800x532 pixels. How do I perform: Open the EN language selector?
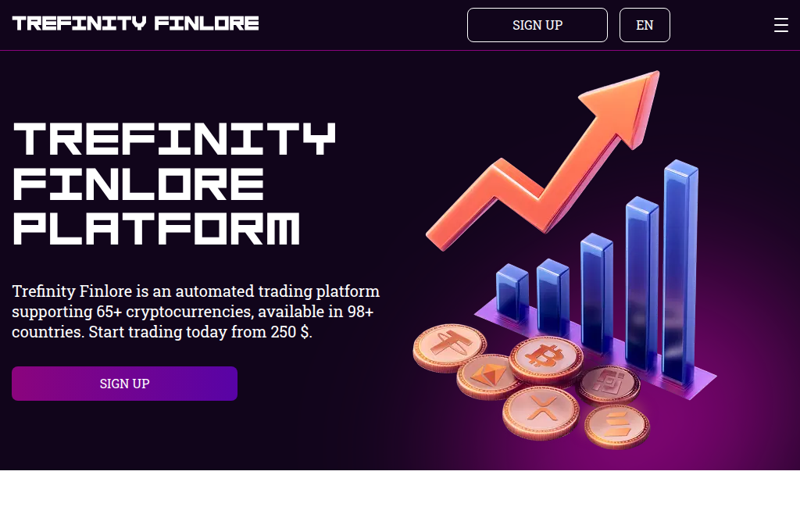(645, 24)
